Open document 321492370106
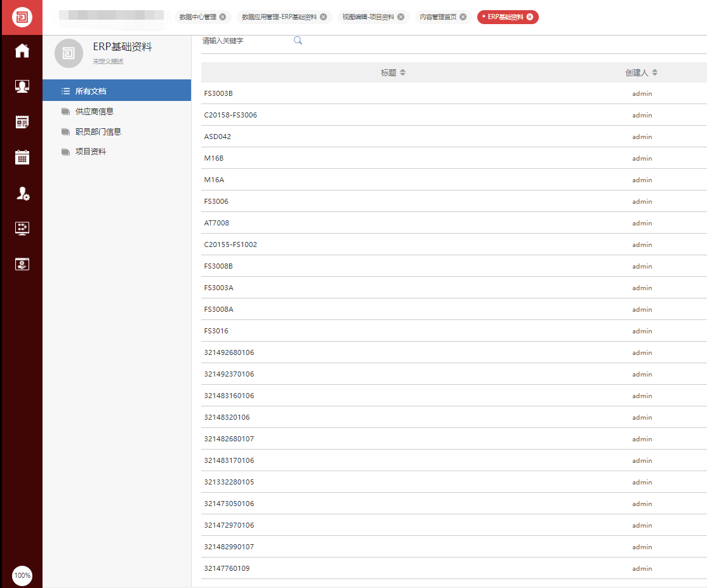This screenshot has width=707, height=588. click(x=229, y=374)
